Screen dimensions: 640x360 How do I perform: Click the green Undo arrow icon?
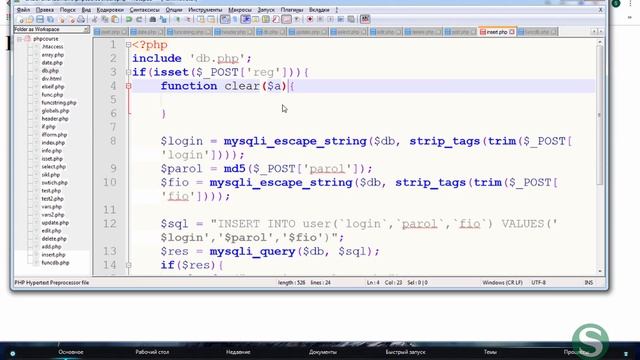(128, 19)
